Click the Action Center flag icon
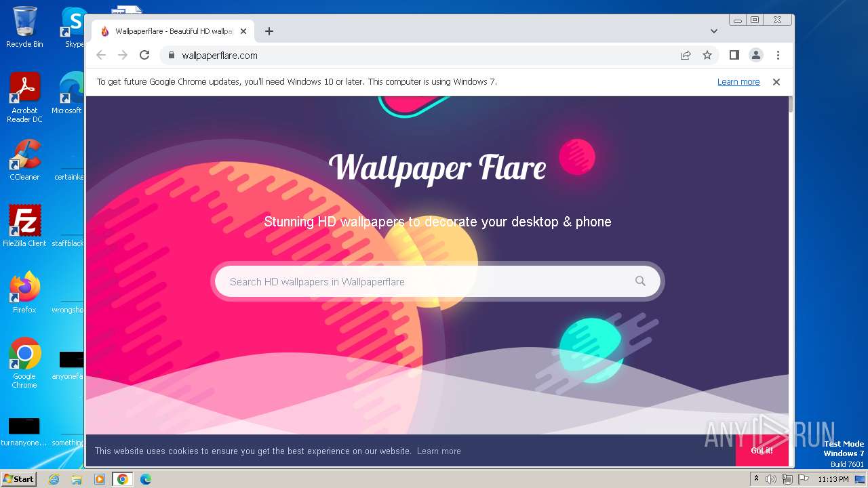This screenshot has height=488, width=868. (803, 479)
